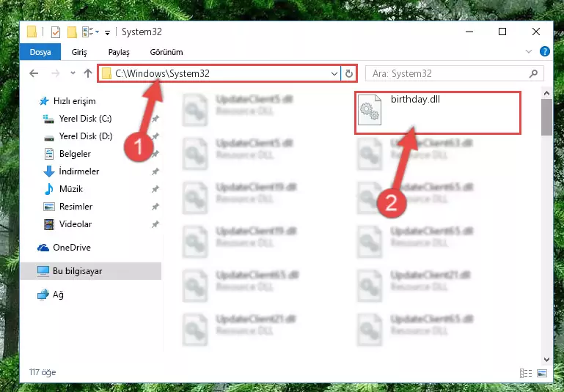564x392 pixels.
Task: Go back with the left arrow button
Action: 34,73
